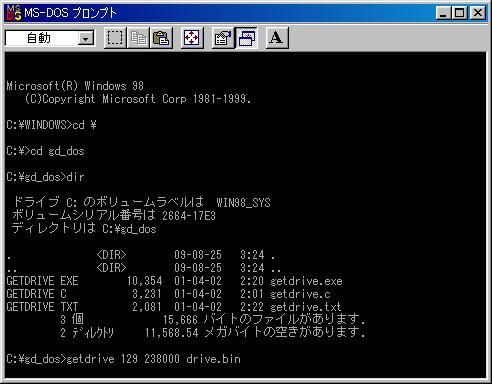Select the 自動 font size combo box
Screen dimensions: 492x384
point(50,38)
